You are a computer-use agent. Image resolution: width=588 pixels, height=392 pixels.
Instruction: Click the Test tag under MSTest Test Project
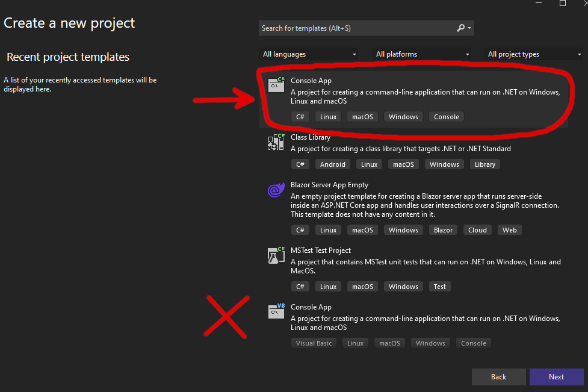(x=439, y=286)
